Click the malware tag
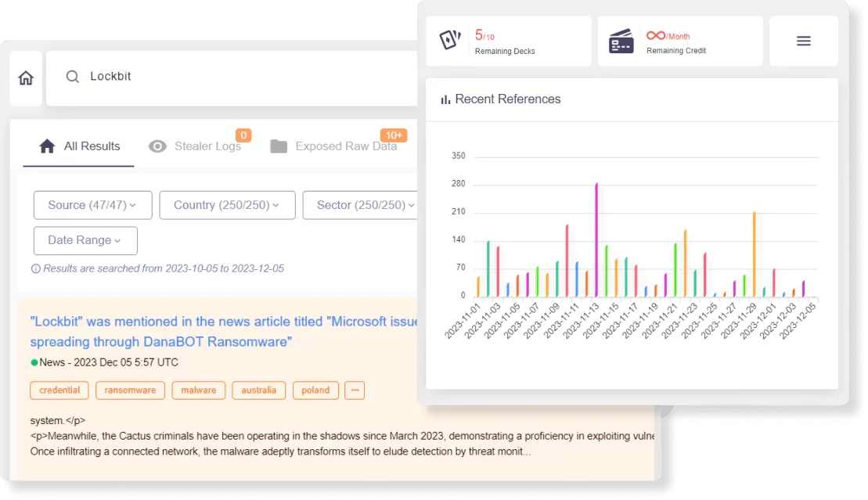This screenshot has width=868, height=500. (198, 390)
